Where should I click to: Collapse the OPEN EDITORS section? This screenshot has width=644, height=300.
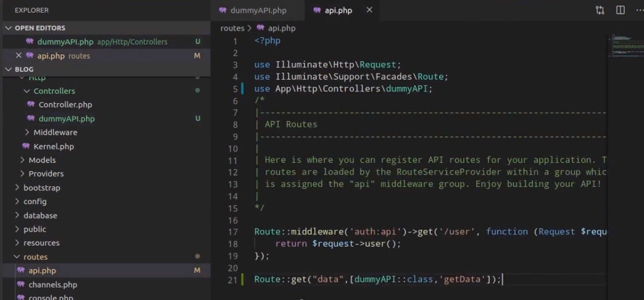click(105, 28)
